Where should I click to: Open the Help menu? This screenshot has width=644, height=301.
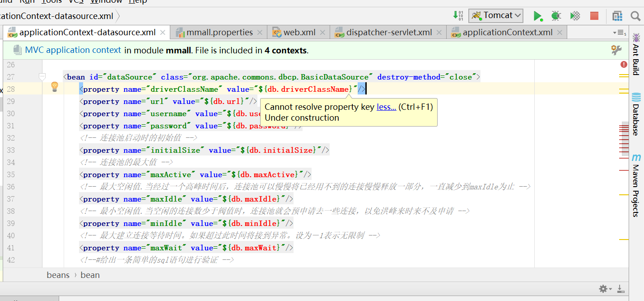pyautogui.click(x=138, y=2)
